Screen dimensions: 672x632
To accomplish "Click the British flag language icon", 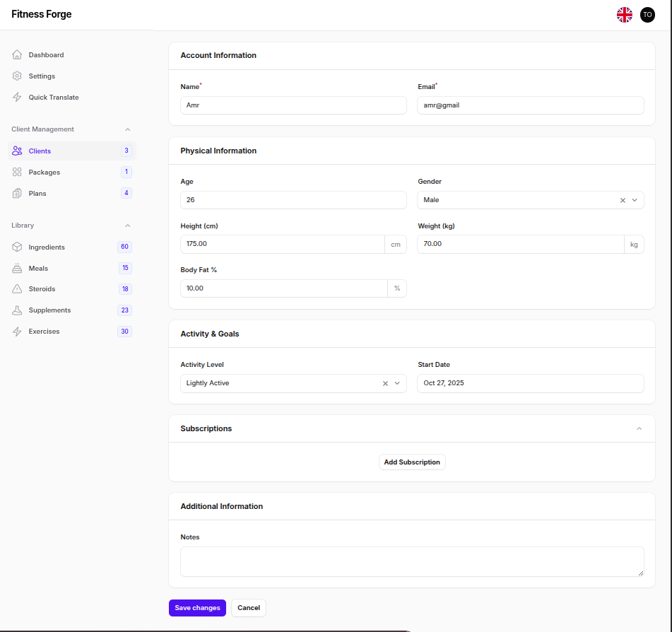I will (x=624, y=14).
